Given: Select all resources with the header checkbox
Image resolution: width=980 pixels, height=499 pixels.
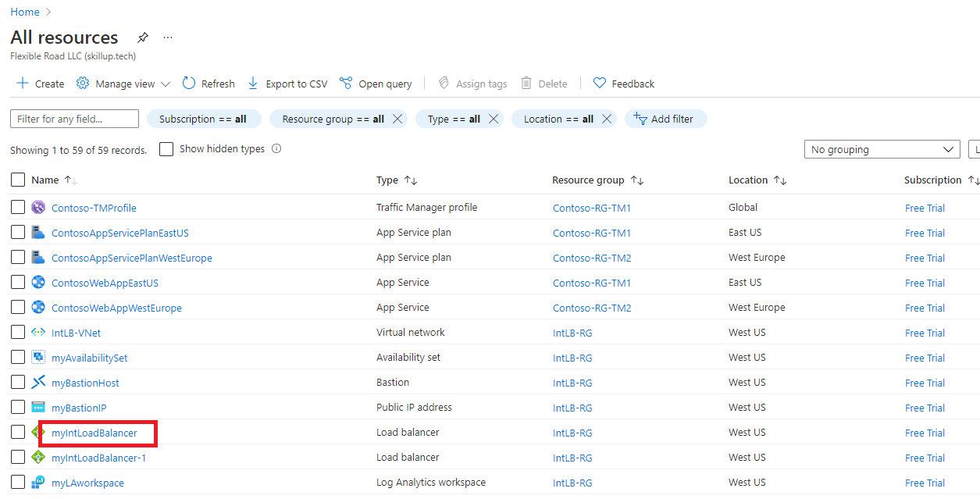Looking at the screenshot, I should pyautogui.click(x=17, y=179).
